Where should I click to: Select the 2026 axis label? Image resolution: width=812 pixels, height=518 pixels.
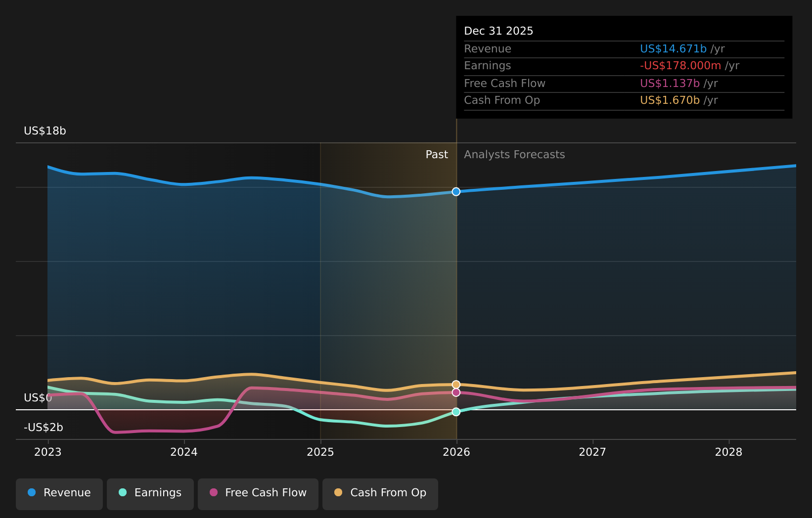point(456,452)
